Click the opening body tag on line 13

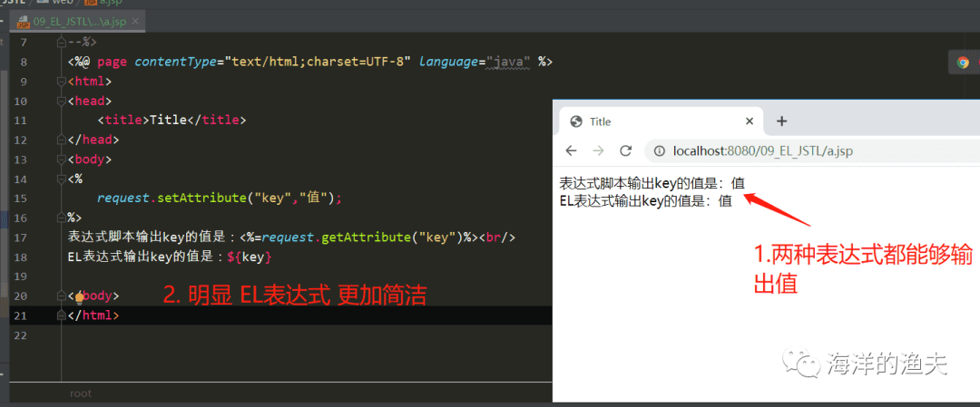(90, 159)
